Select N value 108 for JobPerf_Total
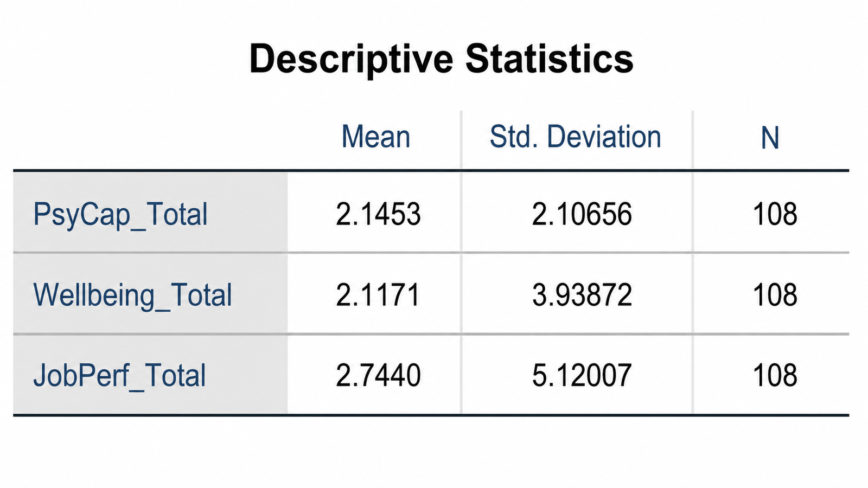 pyautogui.click(x=775, y=375)
